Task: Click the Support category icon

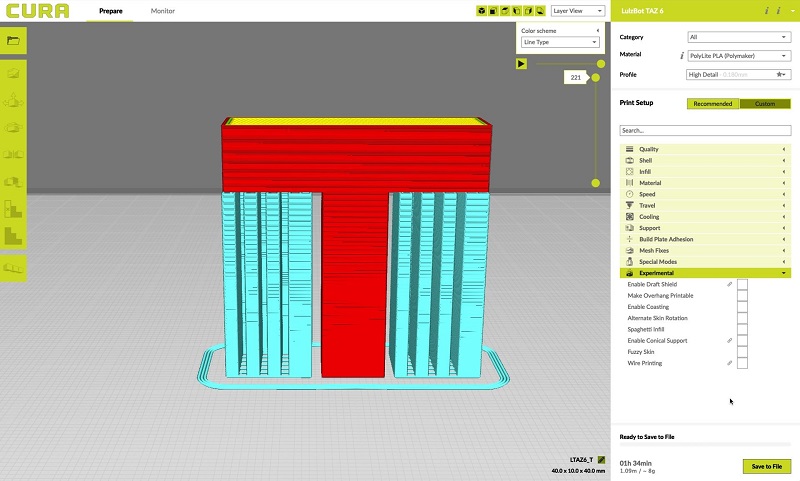Action: click(x=629, y=228)
